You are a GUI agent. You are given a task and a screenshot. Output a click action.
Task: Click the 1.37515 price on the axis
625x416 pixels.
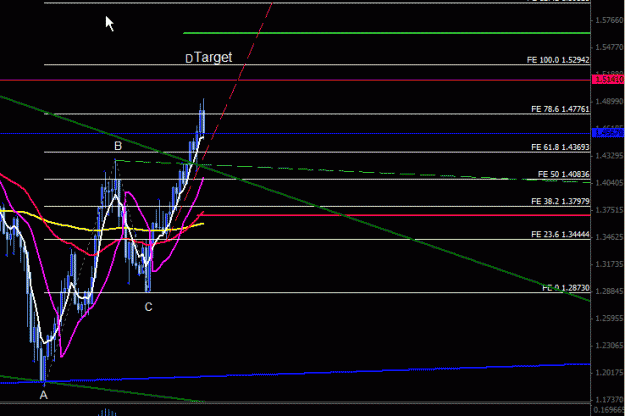pyautogui.click(x=609, y=210)
